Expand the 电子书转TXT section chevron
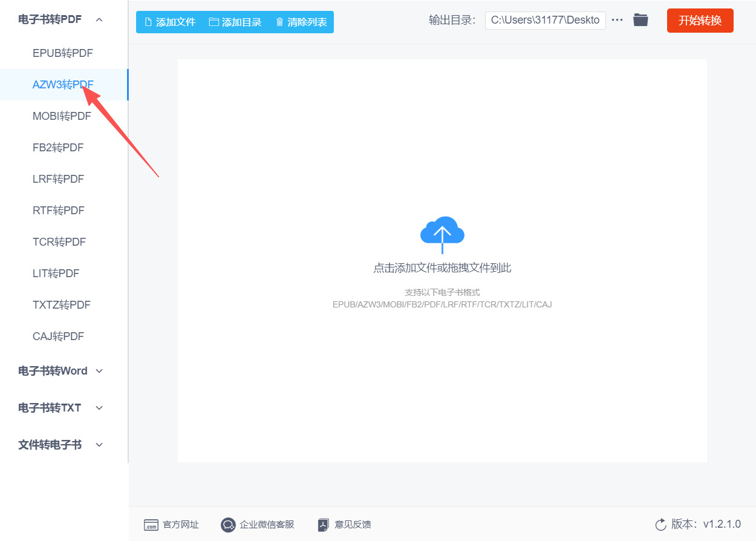Screen dimensions: 756x541 100,408
